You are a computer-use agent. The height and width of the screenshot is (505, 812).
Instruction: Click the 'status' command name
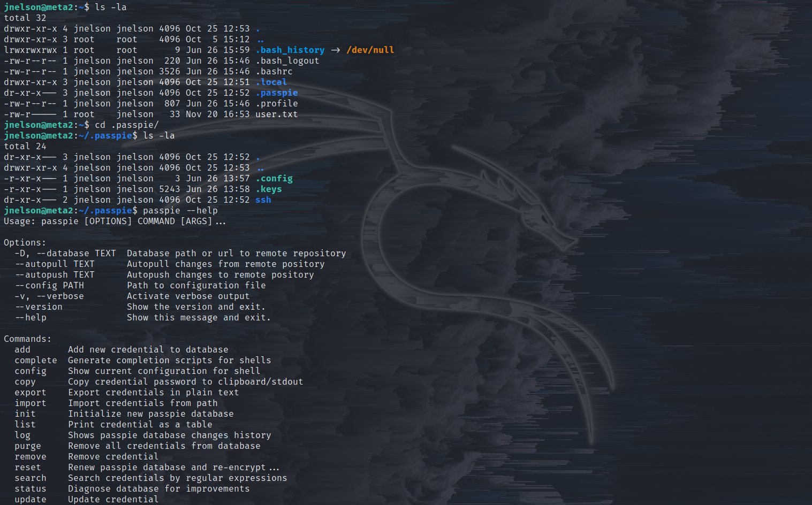click(x=31, y=489)
